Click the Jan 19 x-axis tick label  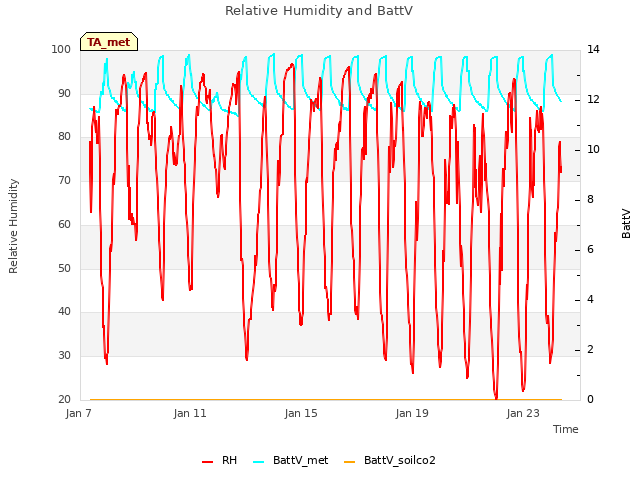[412, 413]
